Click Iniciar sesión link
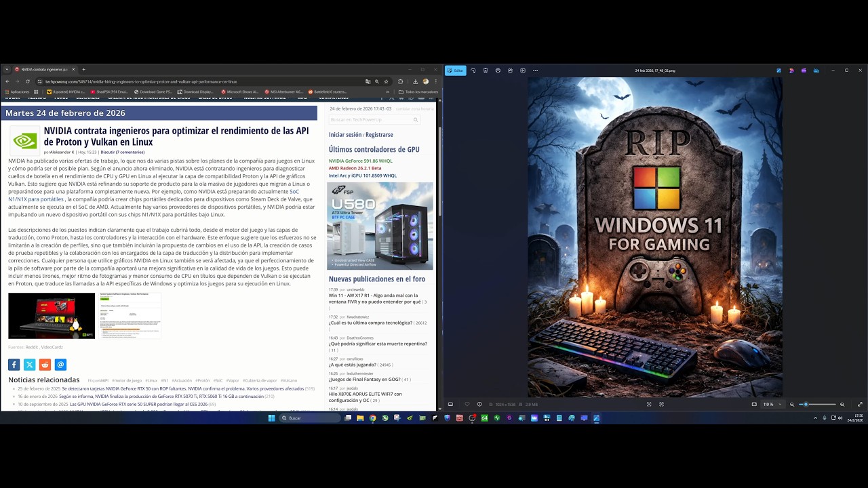This screenshot has width=868, height=488. pyautogui.click(x=345, y=135)
